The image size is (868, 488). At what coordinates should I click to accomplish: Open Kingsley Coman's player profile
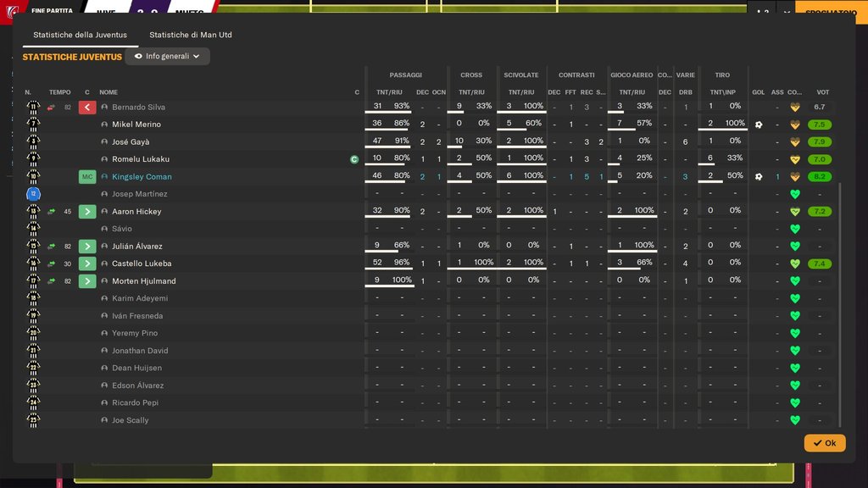tap(142, 176)
